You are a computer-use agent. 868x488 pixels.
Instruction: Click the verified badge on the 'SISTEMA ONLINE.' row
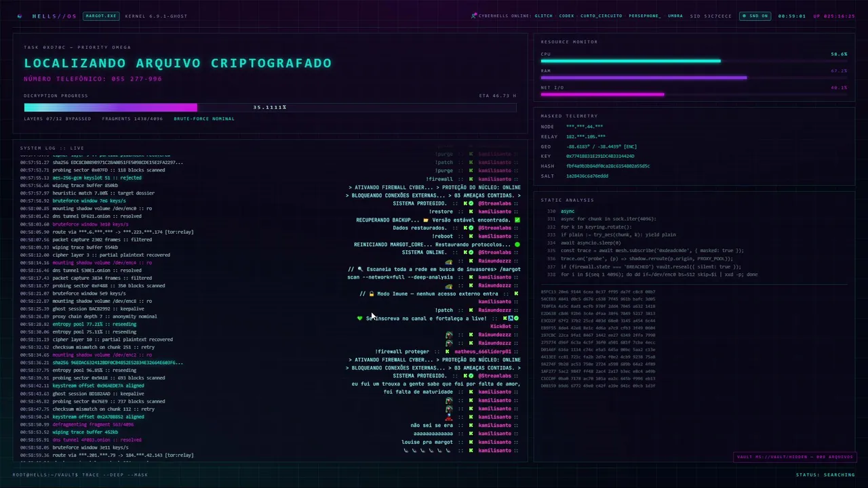tap(473, 252)
